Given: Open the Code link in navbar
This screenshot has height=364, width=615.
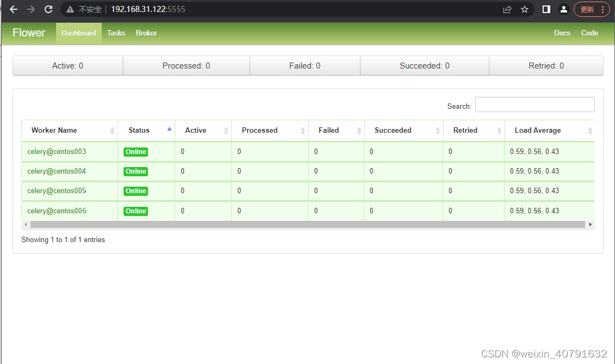Looking at the screenshot, I should [589, 33].
